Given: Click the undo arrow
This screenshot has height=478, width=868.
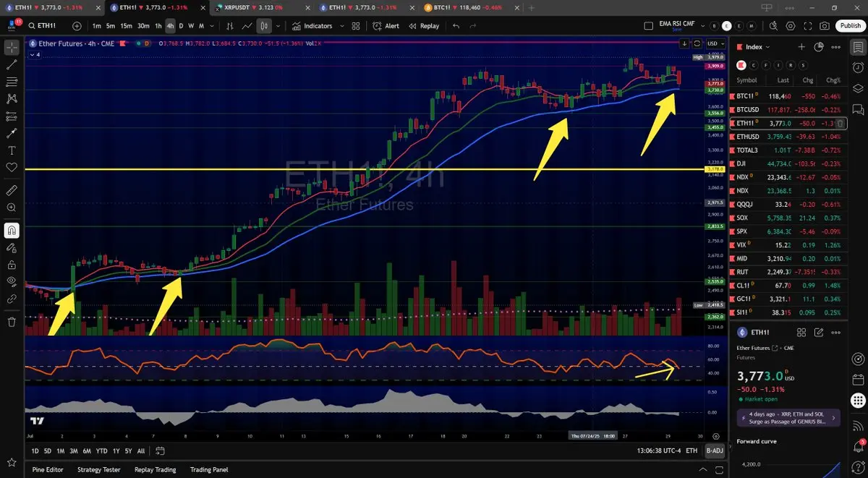Looking at the screenshot, I should pyautogui.click(x=456, y=25).
